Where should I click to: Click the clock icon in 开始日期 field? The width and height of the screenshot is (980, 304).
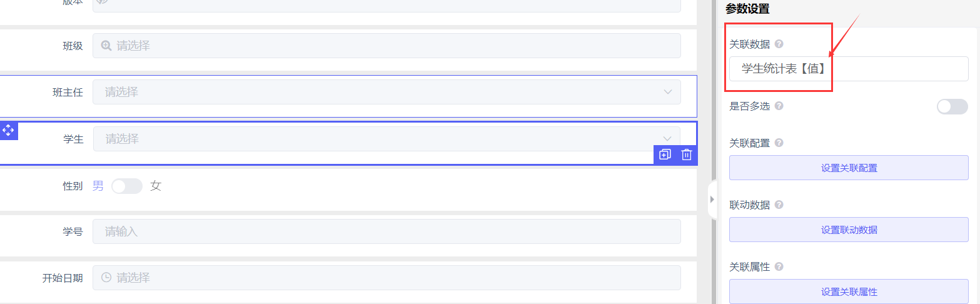pyautogui.click(x=106, y=277)
